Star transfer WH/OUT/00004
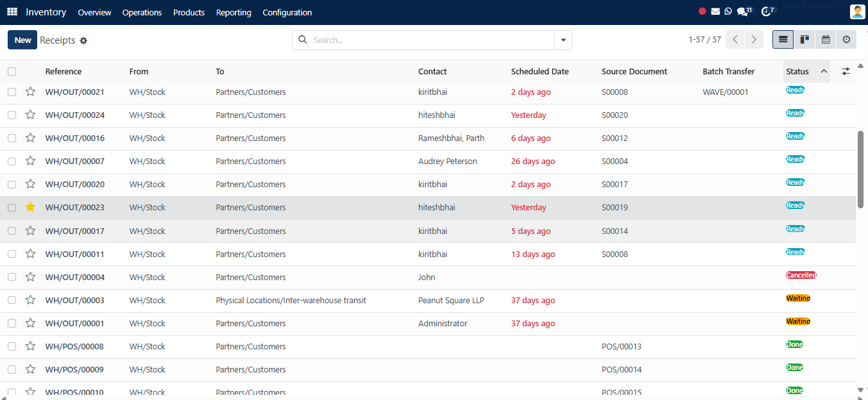This screenshot has width=868, height=400. pyautogui.click(x=30, y=277)
